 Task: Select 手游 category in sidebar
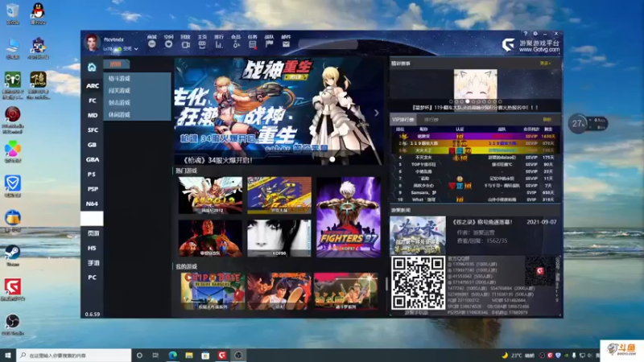(x=93, y=263)
